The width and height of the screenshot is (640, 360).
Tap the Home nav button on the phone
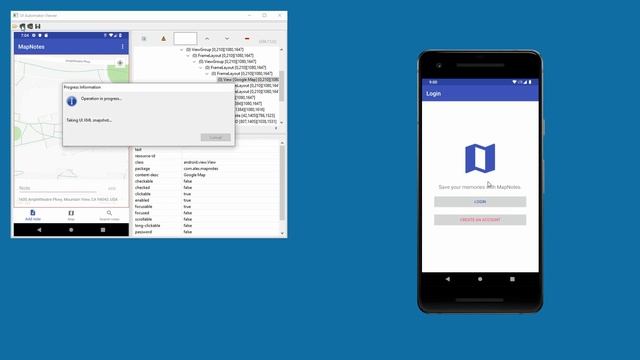pos(480,279)
